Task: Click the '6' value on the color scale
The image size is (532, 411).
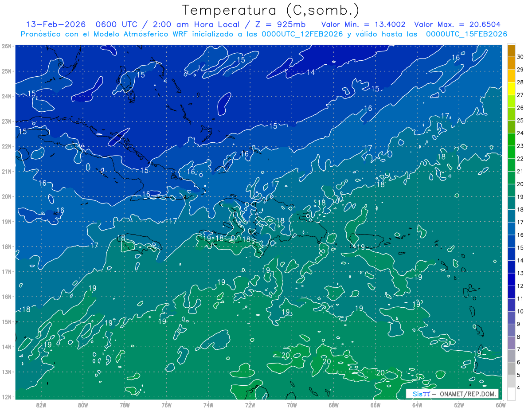Action: [519, 362]
